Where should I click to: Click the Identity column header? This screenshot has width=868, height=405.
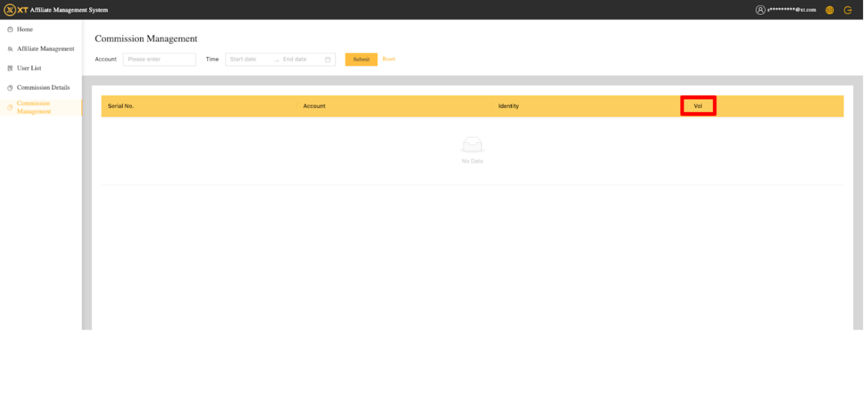pos(509,106)
